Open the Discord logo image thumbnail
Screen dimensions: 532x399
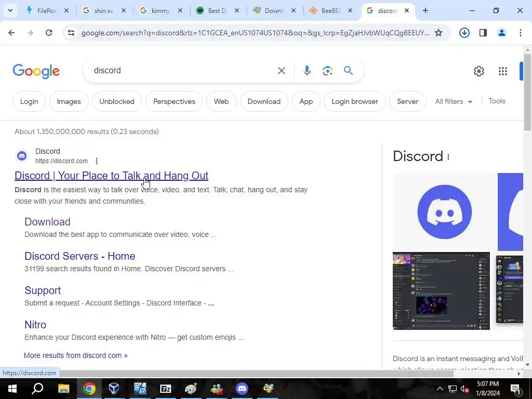pyautogui.click(x=445, y=212)
